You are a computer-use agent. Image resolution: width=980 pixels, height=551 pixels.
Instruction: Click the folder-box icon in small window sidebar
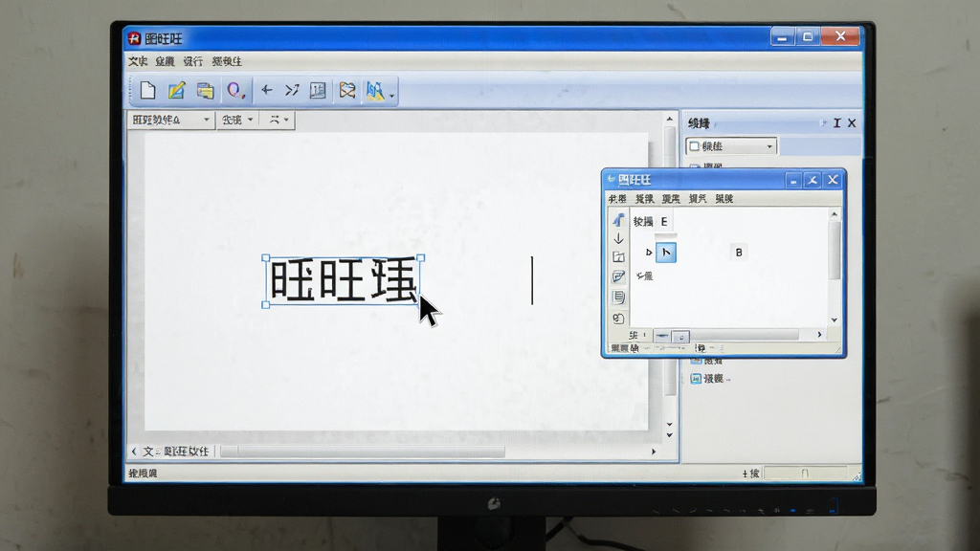point(618,256)
